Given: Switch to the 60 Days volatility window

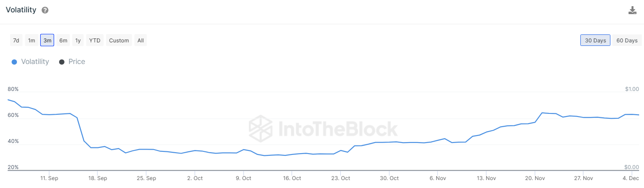Looking at the screenshot, I should click(x=627, y=41).
